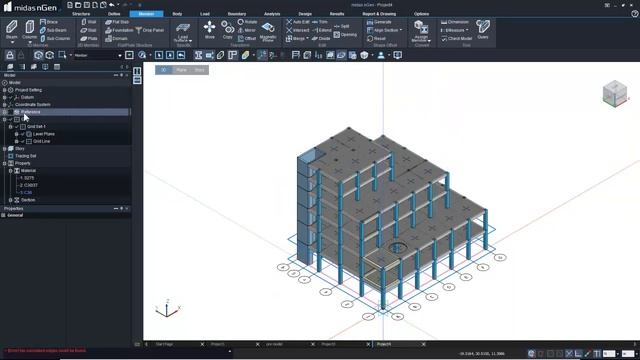Click the Rotate tool
The height and width of the screenshot is (360, 640).
(x=247, y=22)
